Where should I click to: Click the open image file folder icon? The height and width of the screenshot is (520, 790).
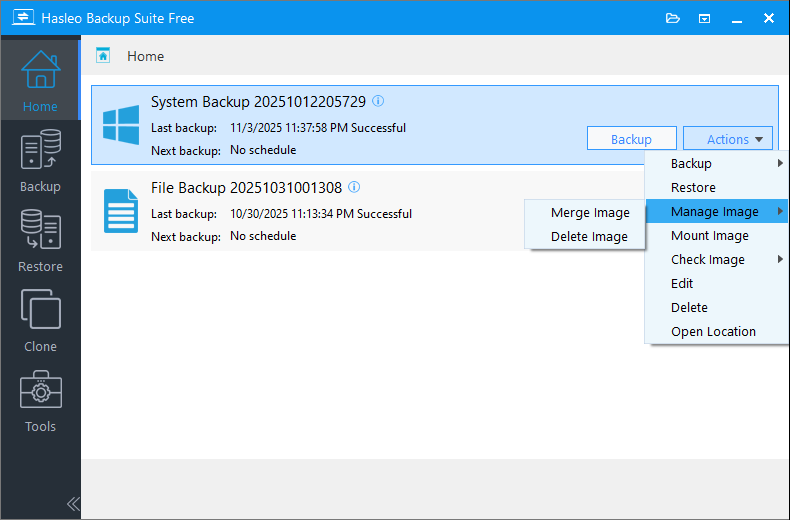673,19
